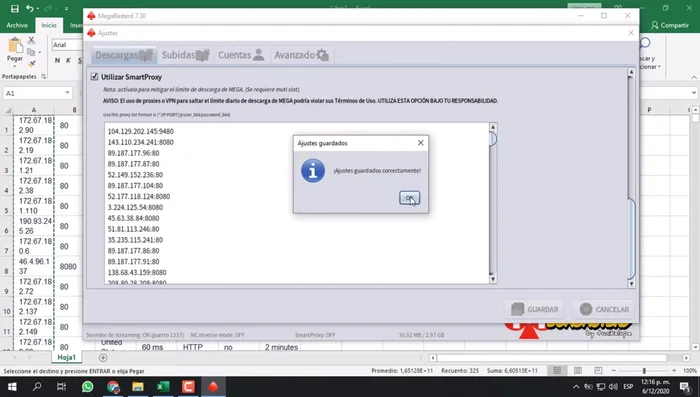Click OK in the Ajustes guardados dialog
Viewport: 700px width, 397px height.
pos(409,198)
